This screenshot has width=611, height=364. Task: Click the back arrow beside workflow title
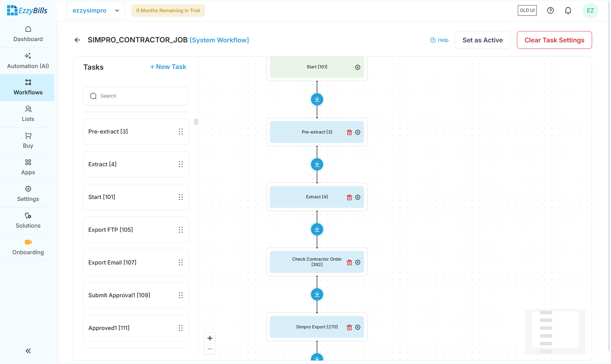click(x=77, y=40)
